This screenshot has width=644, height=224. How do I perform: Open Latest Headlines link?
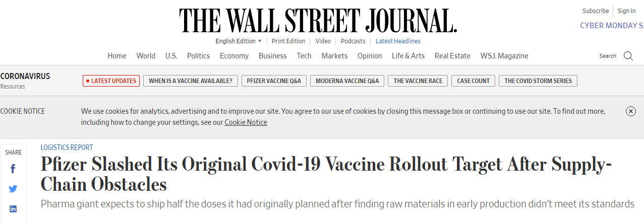[x=398, y=41]
